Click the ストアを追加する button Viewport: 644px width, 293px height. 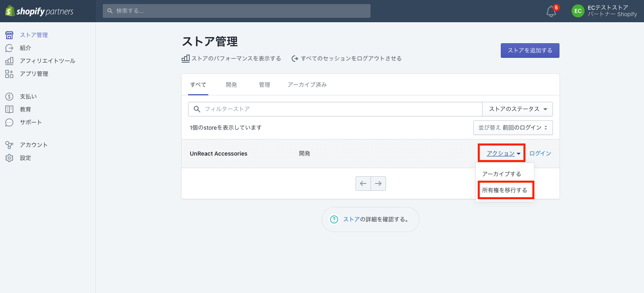tap(530, 51)
